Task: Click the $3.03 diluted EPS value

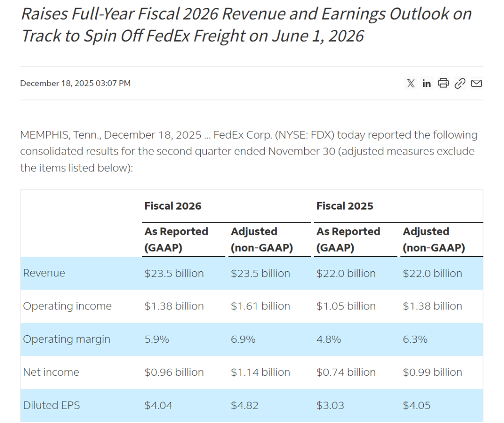Action: coord(330,405)
